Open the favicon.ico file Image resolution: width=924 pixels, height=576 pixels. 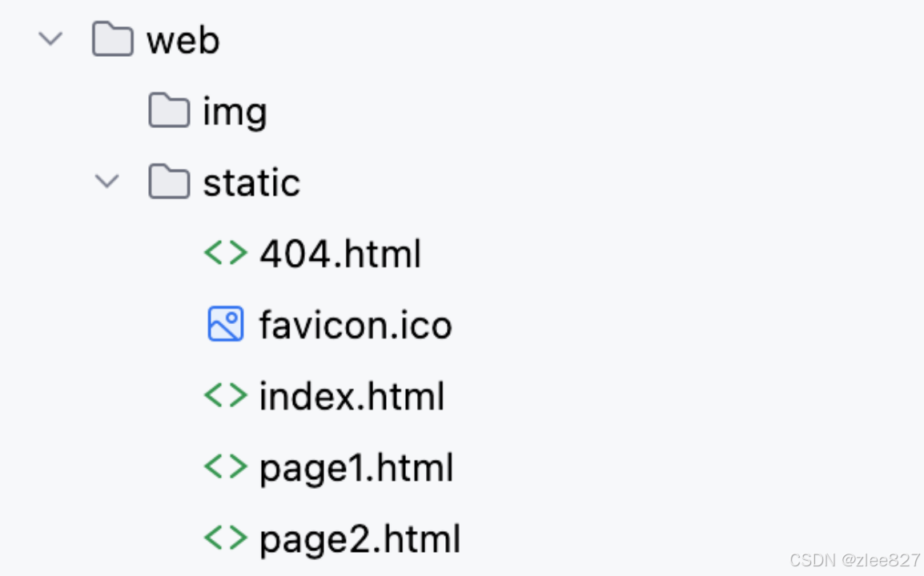click(355, 324)
